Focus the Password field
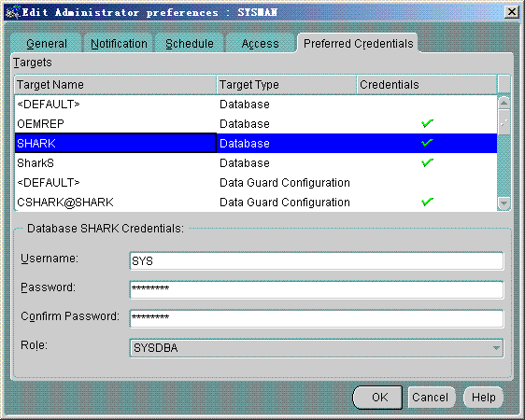 coord(317,289)
